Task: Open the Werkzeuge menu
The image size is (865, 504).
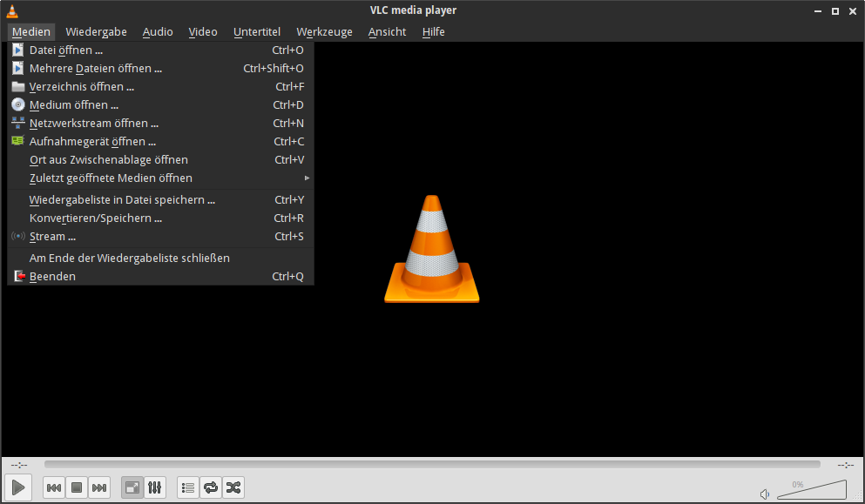Action: 324,32
